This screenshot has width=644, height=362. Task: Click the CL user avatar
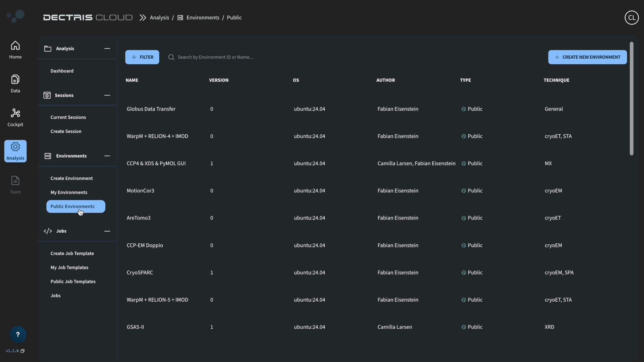[632, 17]
